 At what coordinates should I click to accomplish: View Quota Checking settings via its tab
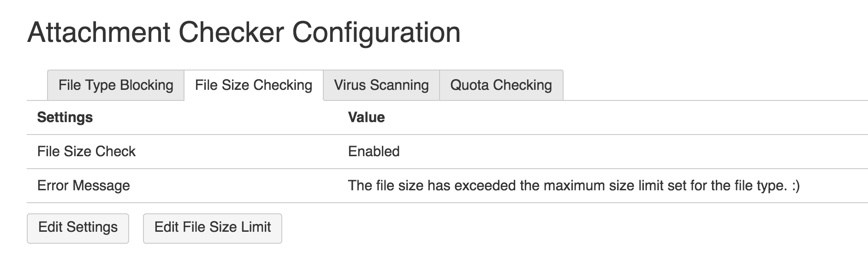click(501, 85)
